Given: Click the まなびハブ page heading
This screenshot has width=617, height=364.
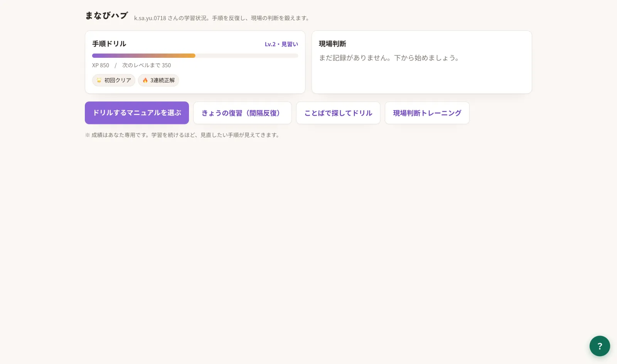Looking at the screenshot, I should click(x=106, y=15).
